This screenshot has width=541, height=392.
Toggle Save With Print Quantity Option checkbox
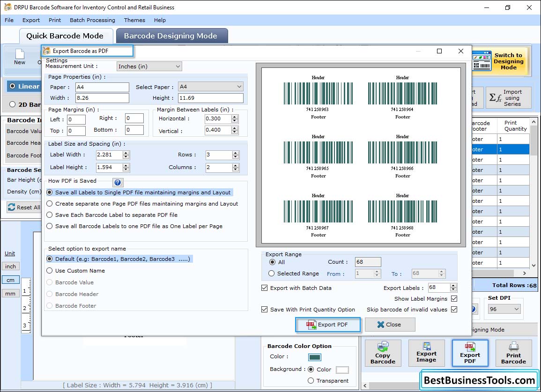(264, 309)
